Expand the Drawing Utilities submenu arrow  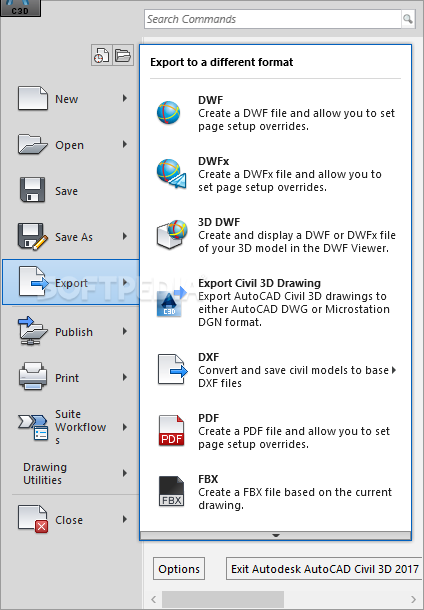pos(125,473)
